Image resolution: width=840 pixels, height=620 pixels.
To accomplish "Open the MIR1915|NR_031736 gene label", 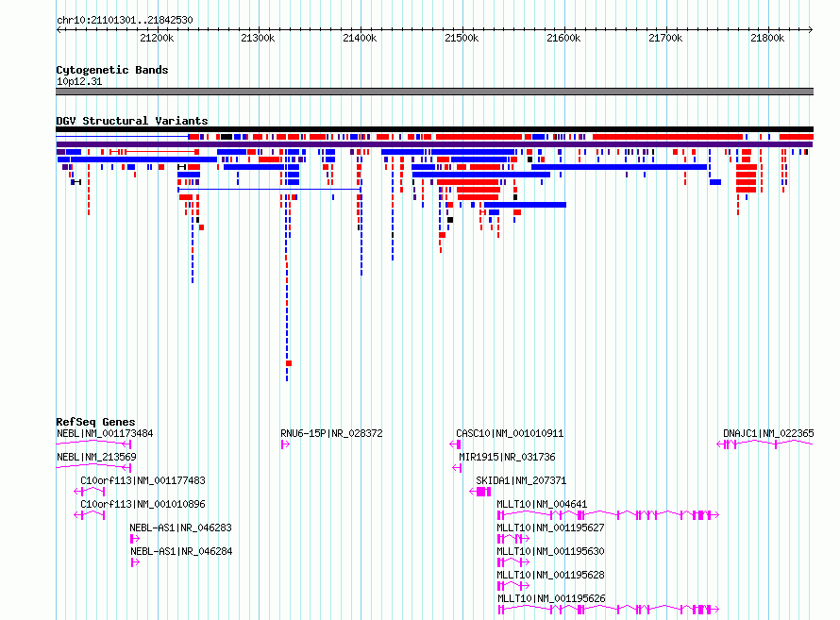I will (507, 457).
